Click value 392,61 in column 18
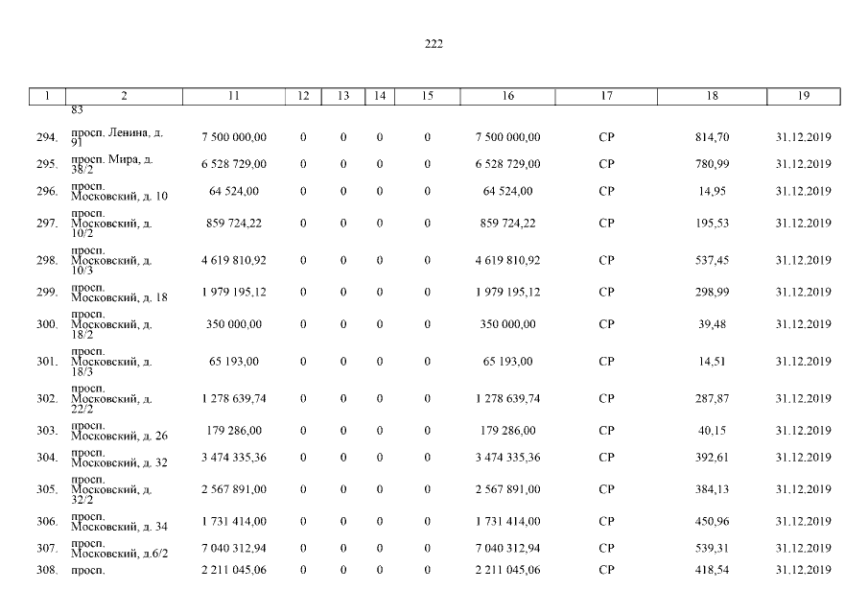868x614 pixels. (712, 458)
